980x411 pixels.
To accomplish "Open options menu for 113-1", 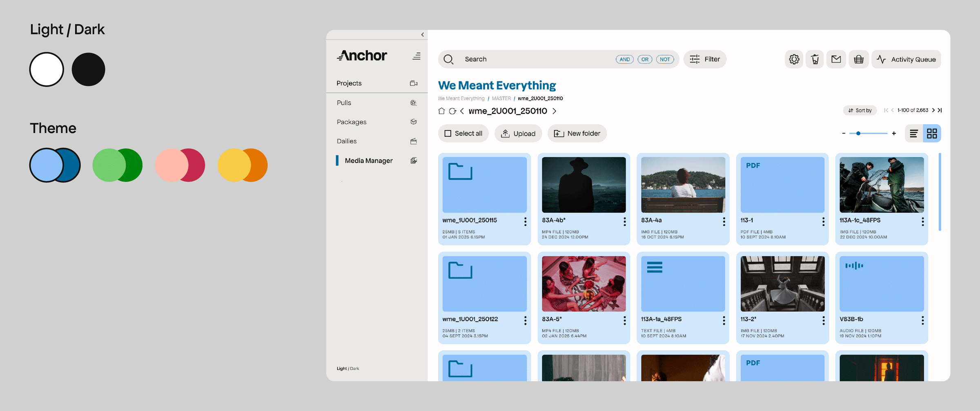I will click(x=823, y=221).
